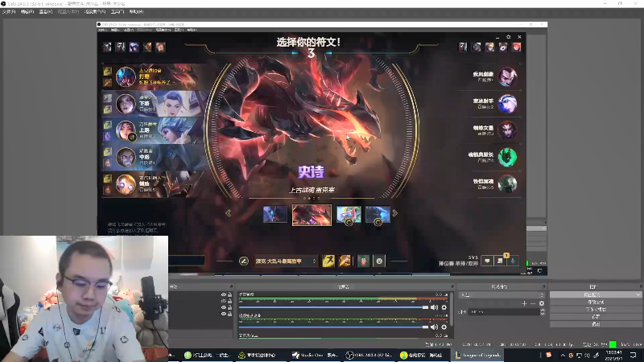This screenshot has height=362, width=644.
Task: Select the first skin thumbnail in carousel
Action: 275,215
